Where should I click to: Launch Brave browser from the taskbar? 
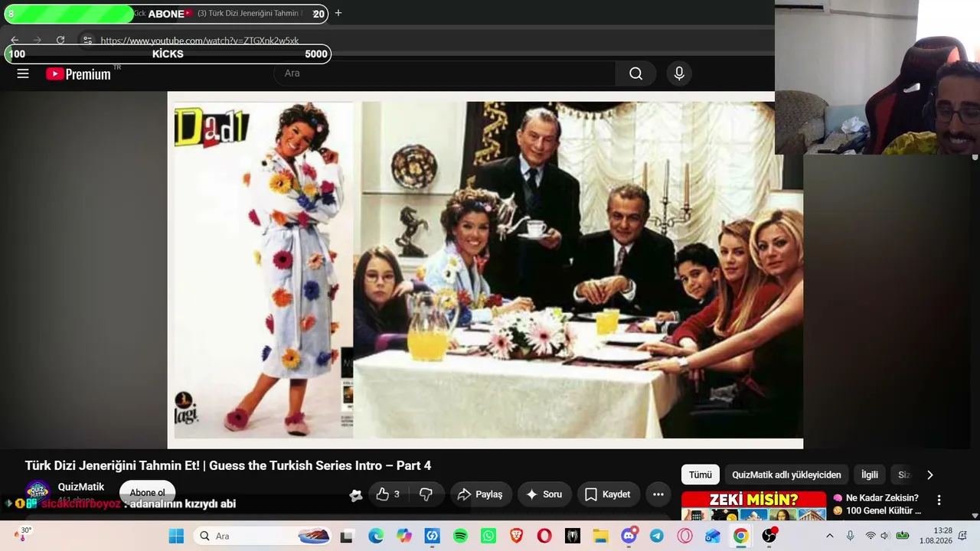pos(517,536)
